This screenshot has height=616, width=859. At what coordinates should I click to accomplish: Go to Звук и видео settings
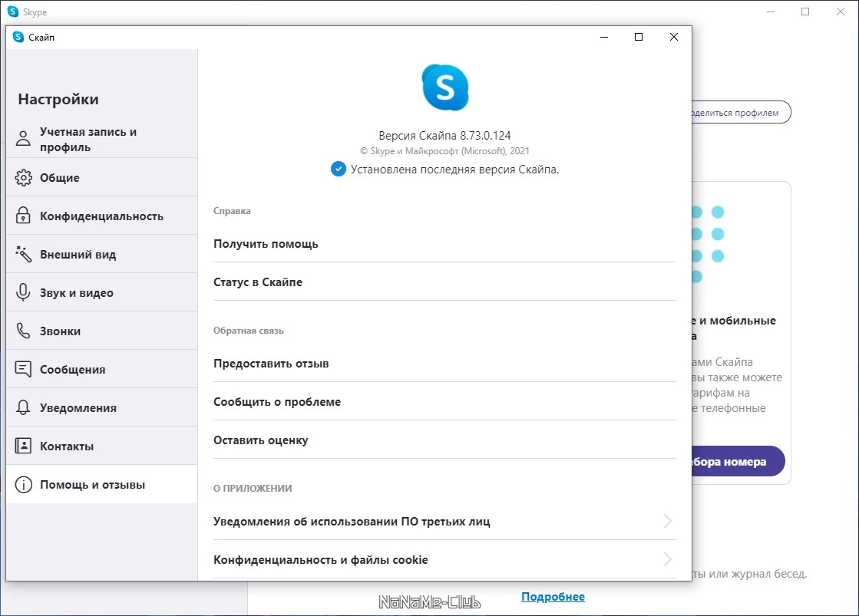click(x=102, y=292)
